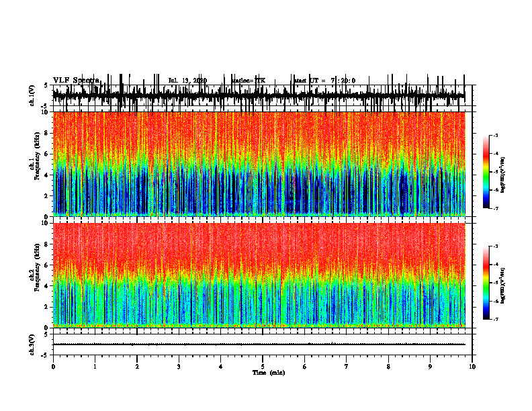
Task: Click the ch.2 spectrogram color scale bar
Action: (486, 283)
